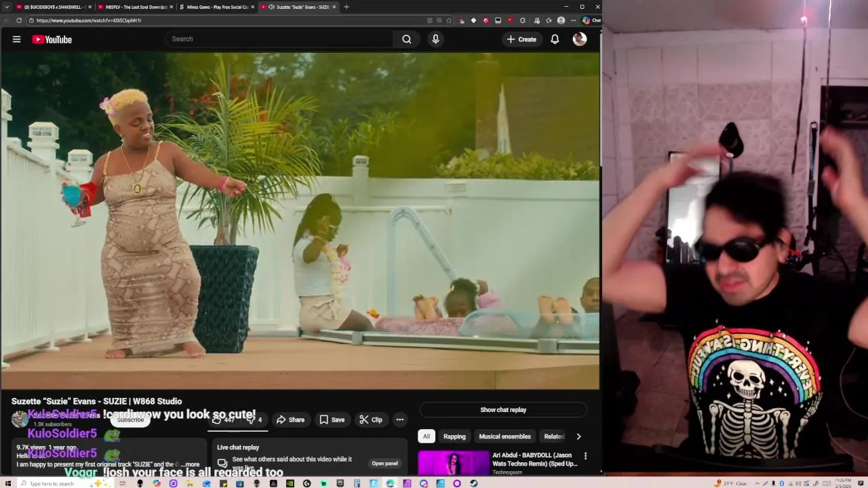Image resolution: width=868 pixels, height=488 pixels.
Task: Bookmark this page with the star icon
Action: tap(449, 20)
